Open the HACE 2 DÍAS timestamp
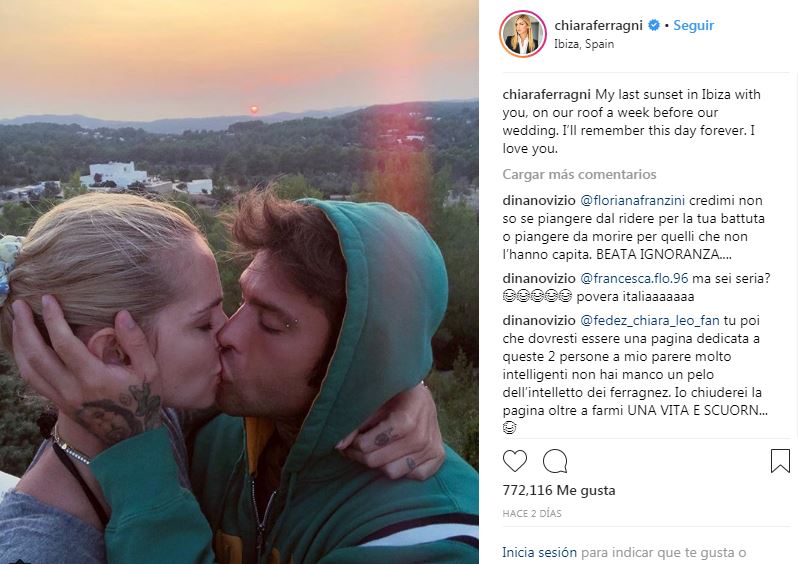Image resolution: width=798 pixels, height=564 pixels. pos(532,514)
